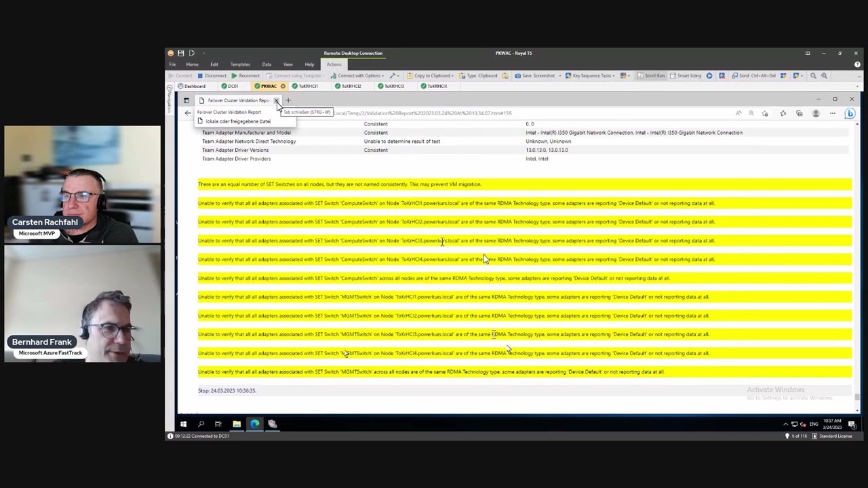Switch to the Dashboard connection tab
The image size is (868, 488).
(192, 86)
